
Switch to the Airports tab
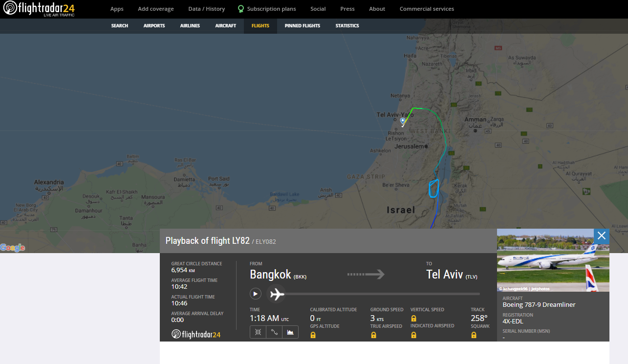pos(154,26)
